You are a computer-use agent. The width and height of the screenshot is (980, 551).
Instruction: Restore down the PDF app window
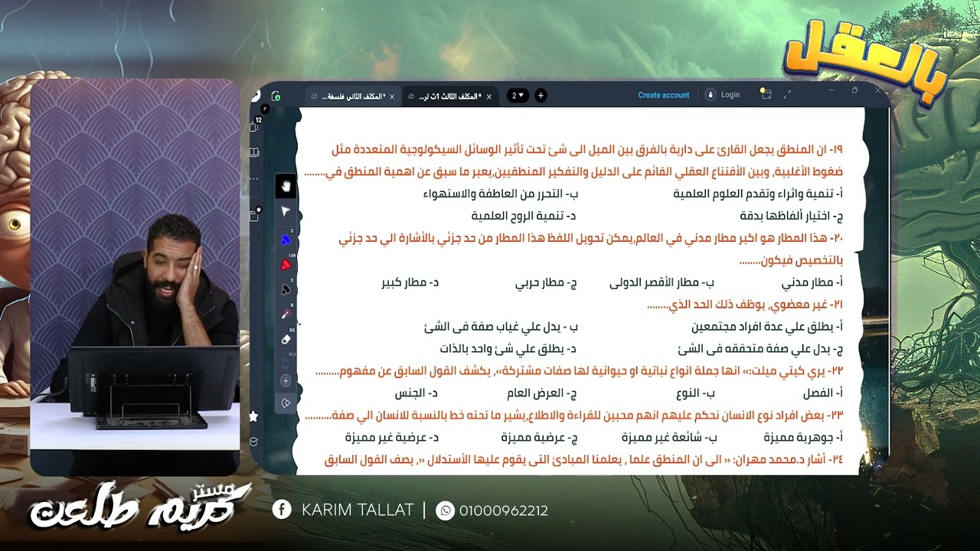854,90
